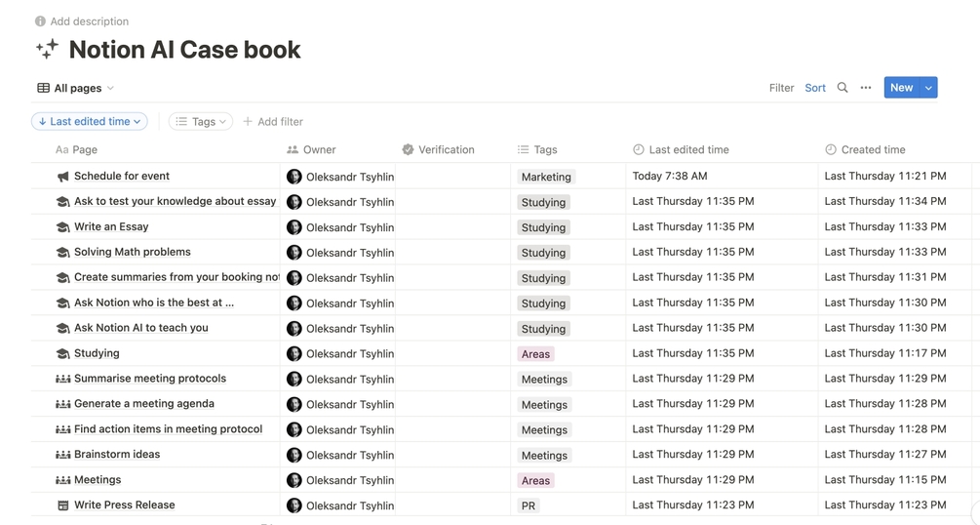The width and height of the screenshot is (980, 525).
Task: Click Oleksandr Tsyhlin's avatar in the first row
Action: click(x=294, y=177)
